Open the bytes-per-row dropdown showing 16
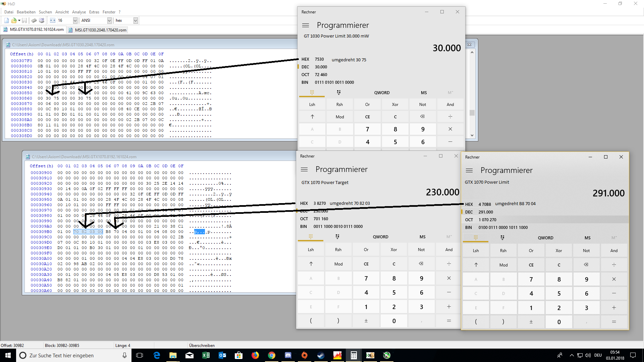This screenshot has width=644, height=362. 75,20
